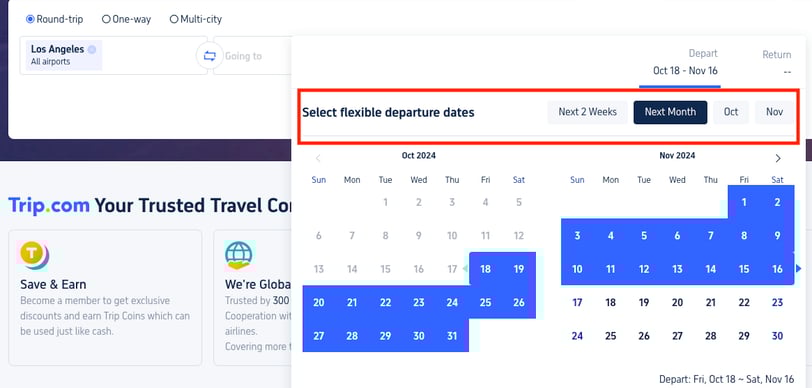Click the We're Global globe icon
The height and width of the screenshot is (388, 812).
point(239,256)
